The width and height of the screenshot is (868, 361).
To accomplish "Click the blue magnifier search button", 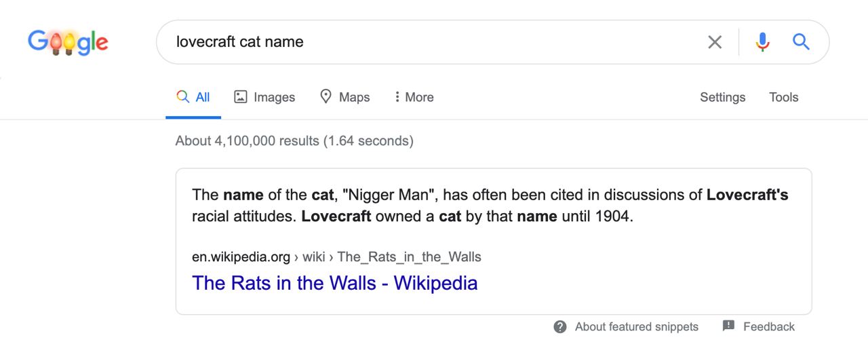I will pos(801,42).
